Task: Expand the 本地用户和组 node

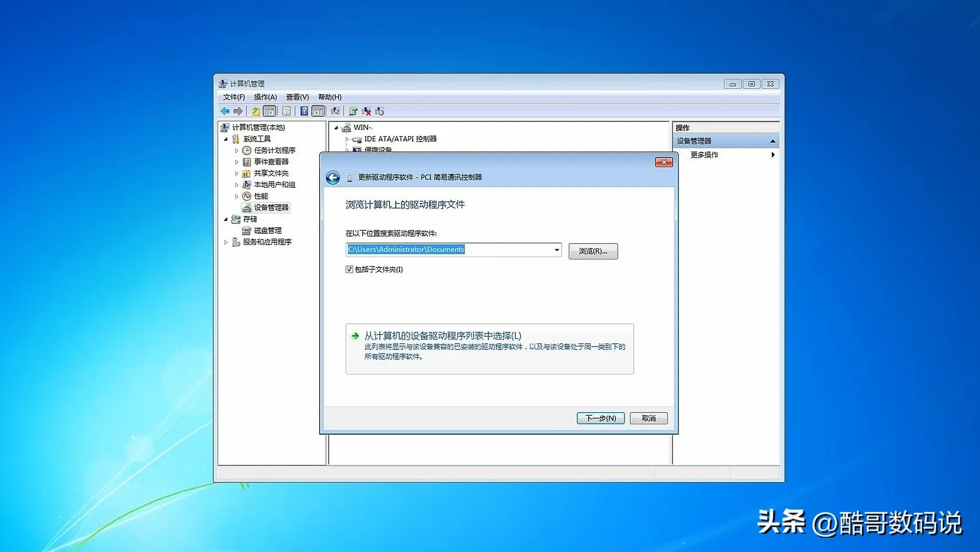Action: tap(236, 185)
